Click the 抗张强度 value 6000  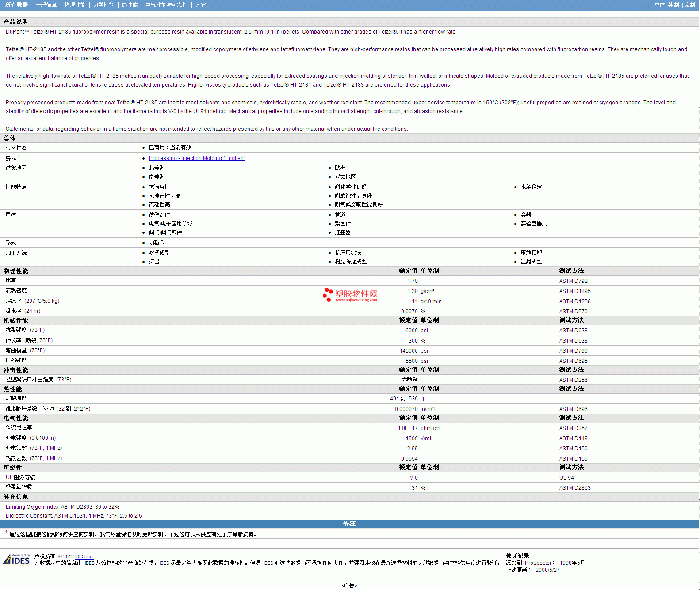point(412,331)
